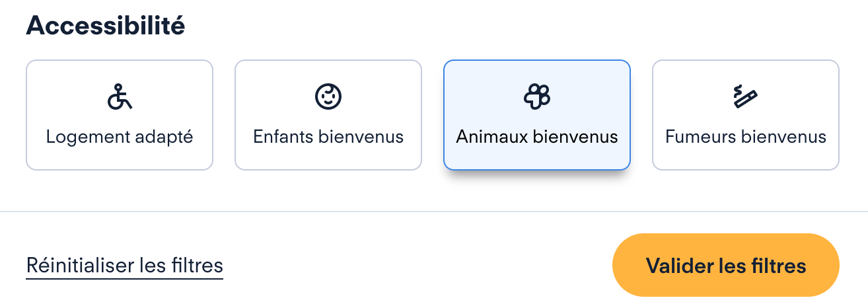This screenshot has height=308, width=868.
Task: Enable the Enfants bienvenus filter
Action: pyautogui.click(x=328, y=115)
